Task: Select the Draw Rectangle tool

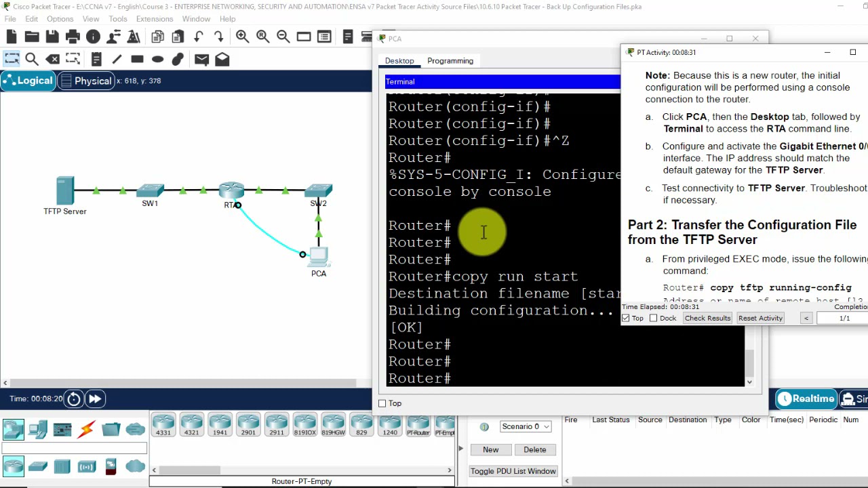Action: [x=137, y=59]
